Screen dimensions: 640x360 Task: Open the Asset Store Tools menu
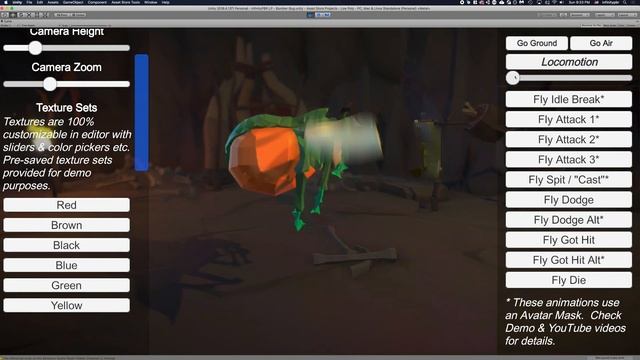pos(126,2)
